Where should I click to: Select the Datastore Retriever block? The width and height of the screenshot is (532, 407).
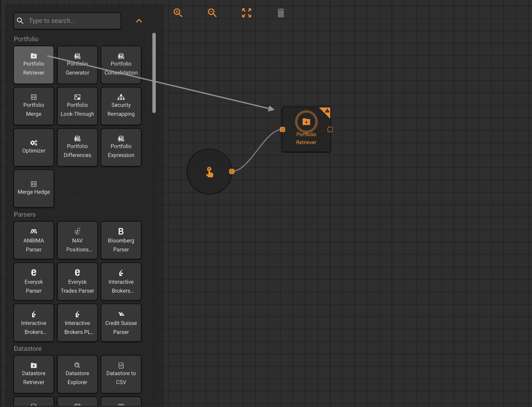coord(34,374)
